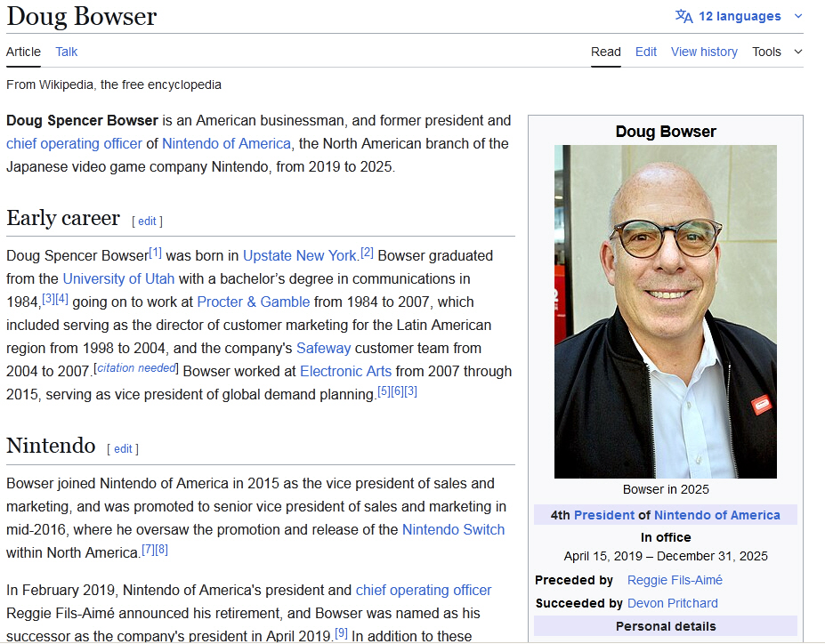Jump to reference [1]

pyautogui.click(x=155, y=253)
